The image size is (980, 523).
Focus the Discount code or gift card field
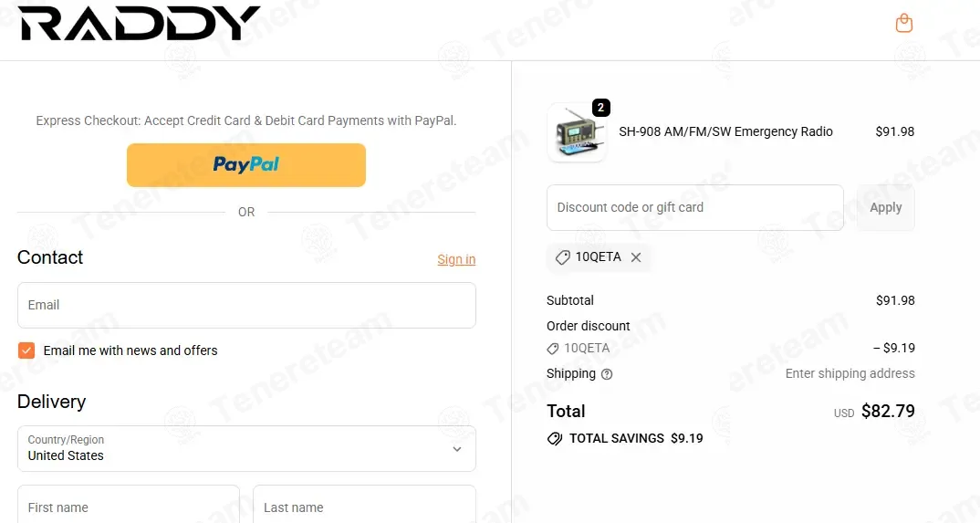[x=695, y=207]
